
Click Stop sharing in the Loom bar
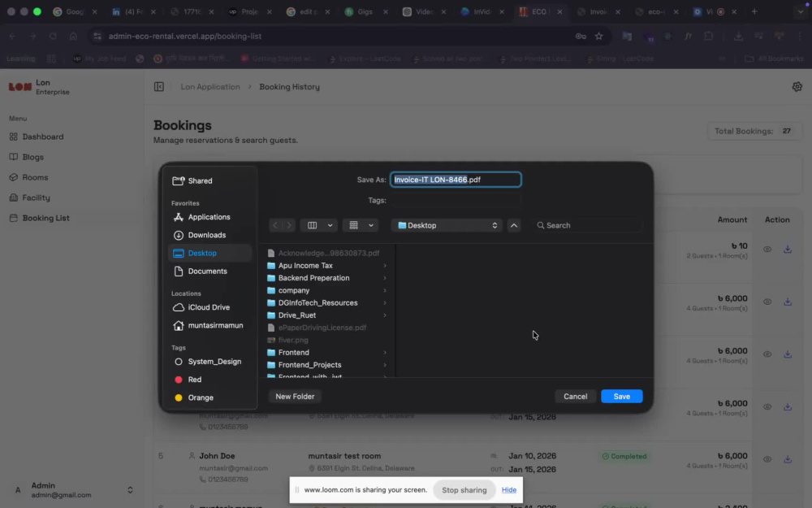[464, 490]
